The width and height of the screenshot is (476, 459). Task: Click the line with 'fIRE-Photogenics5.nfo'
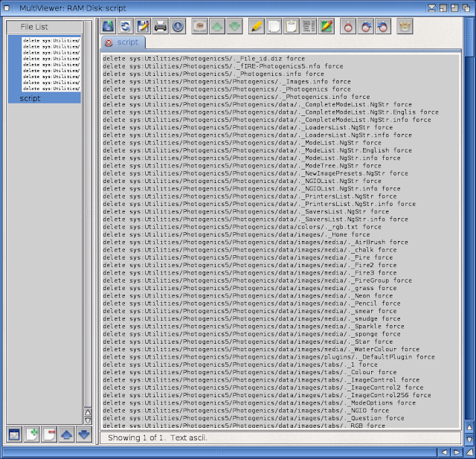[223, 66]
